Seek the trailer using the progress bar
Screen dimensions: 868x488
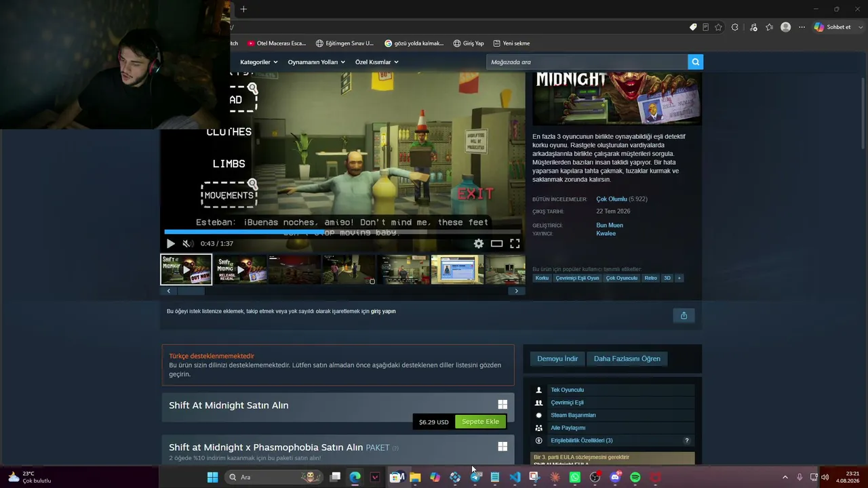[x=342, y=231]
